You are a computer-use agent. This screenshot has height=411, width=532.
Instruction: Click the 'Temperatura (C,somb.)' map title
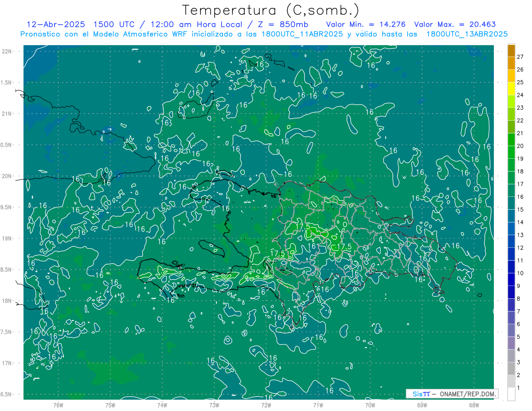(x=271, y=10)
